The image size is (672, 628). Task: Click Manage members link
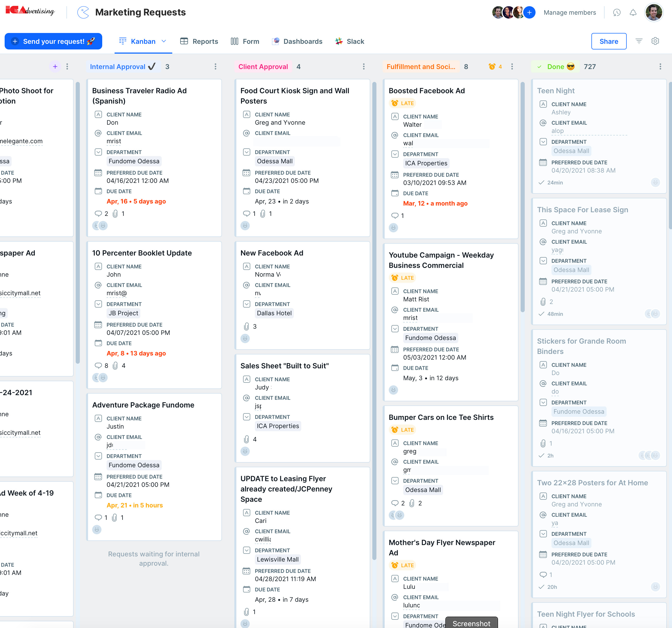[570, 13]
